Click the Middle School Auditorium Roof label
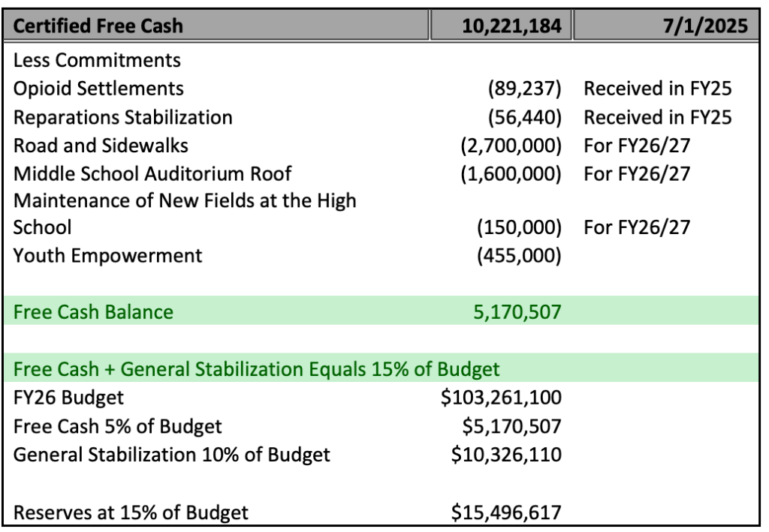The height and width of the screenshot is (532, 769). 152,174
